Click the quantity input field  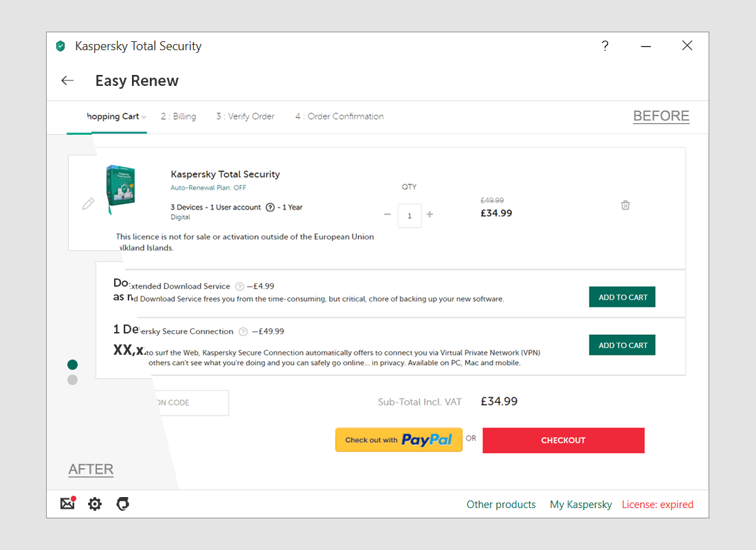tap(410, 216)
